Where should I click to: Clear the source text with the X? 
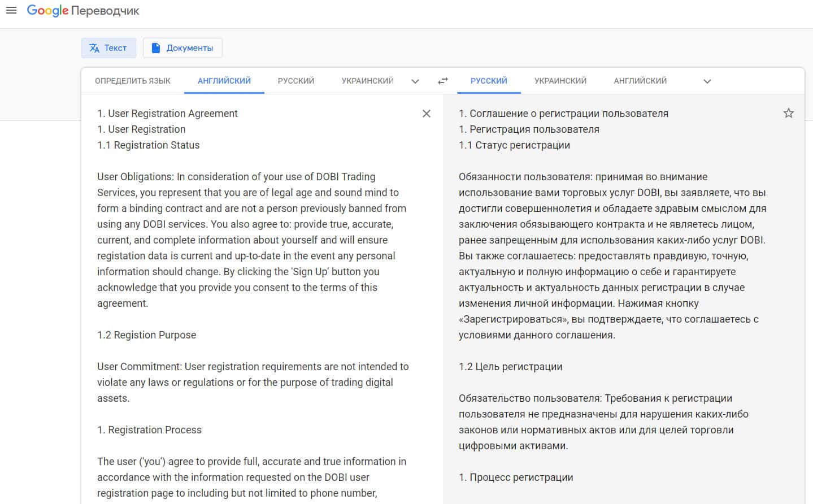coord(427,114)
